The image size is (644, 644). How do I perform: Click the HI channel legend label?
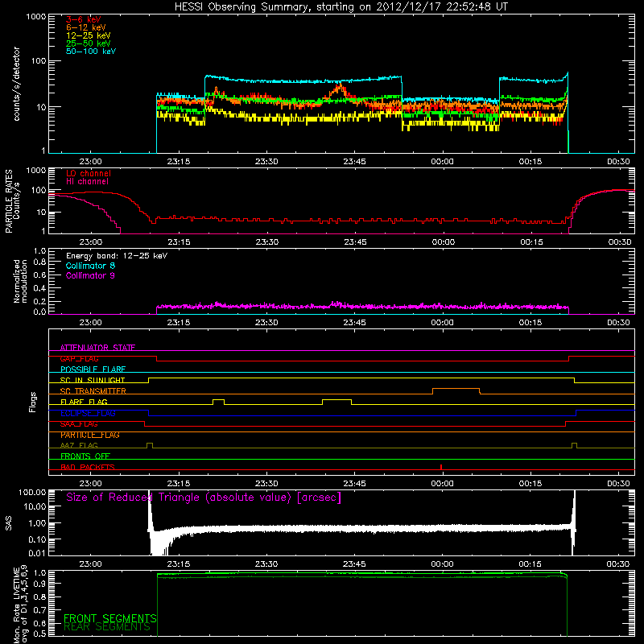pos(88,182)
